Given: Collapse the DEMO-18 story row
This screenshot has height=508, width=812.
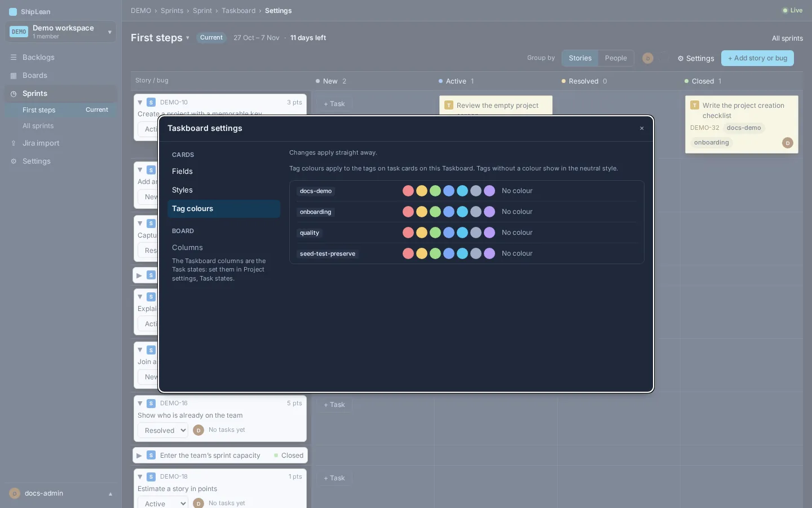Looking at the screenshot, I should pos(140,476).
